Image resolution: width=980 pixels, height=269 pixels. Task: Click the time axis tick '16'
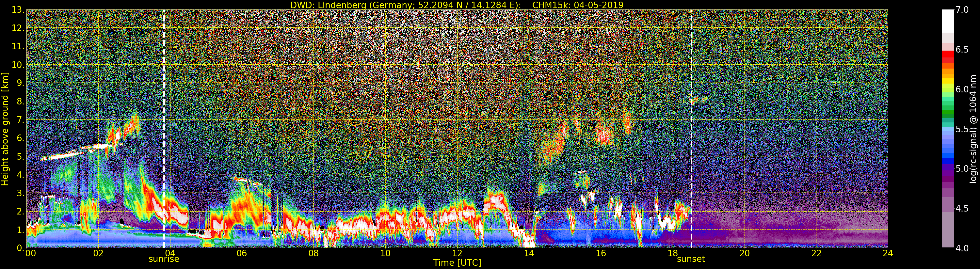point(601,253)
